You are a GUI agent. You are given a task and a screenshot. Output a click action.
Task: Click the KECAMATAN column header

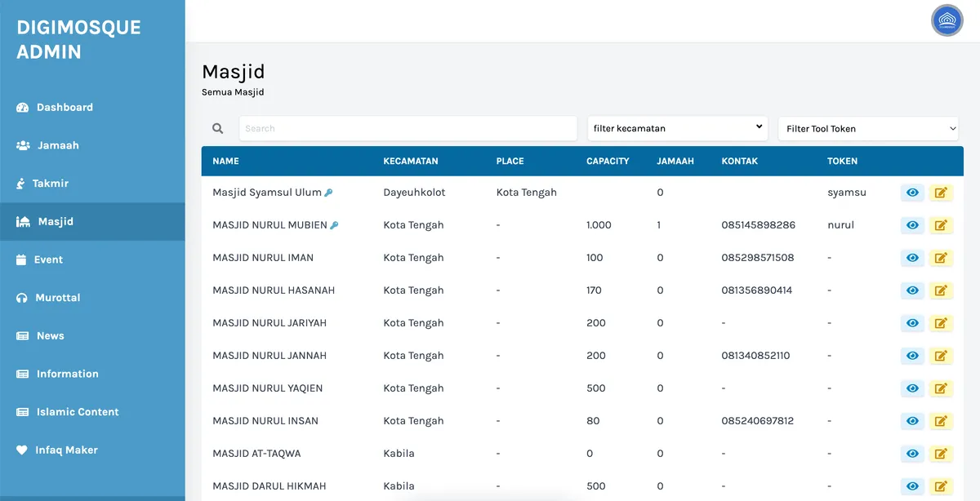[x=411, y=161]
